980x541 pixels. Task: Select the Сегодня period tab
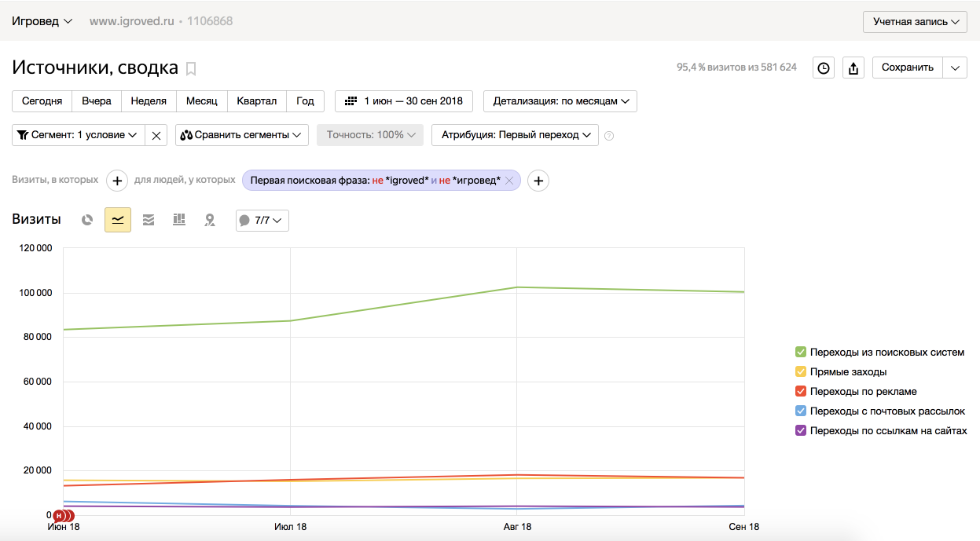(42, 101)
